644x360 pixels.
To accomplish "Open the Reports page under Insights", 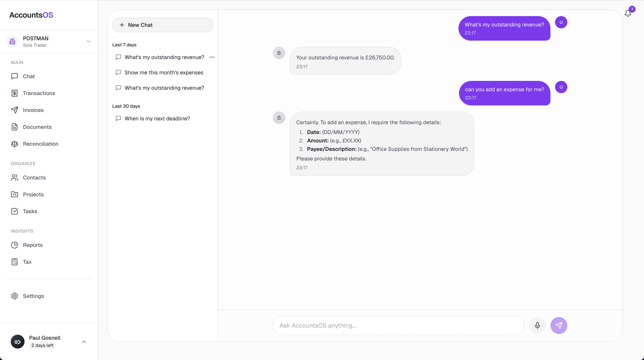I will (x=33, y=245).
